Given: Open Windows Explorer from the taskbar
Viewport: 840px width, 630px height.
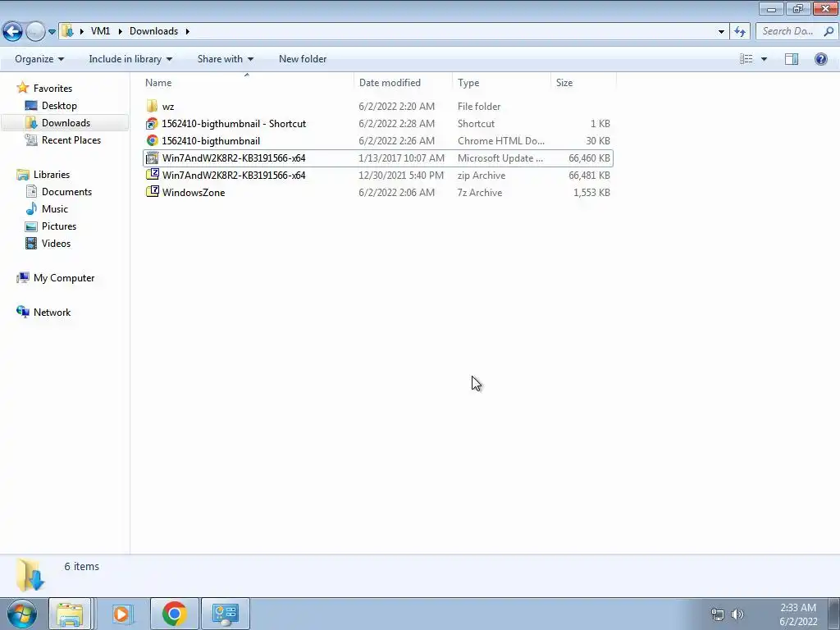Looking at the screenshot, I should tap(71, 614).
